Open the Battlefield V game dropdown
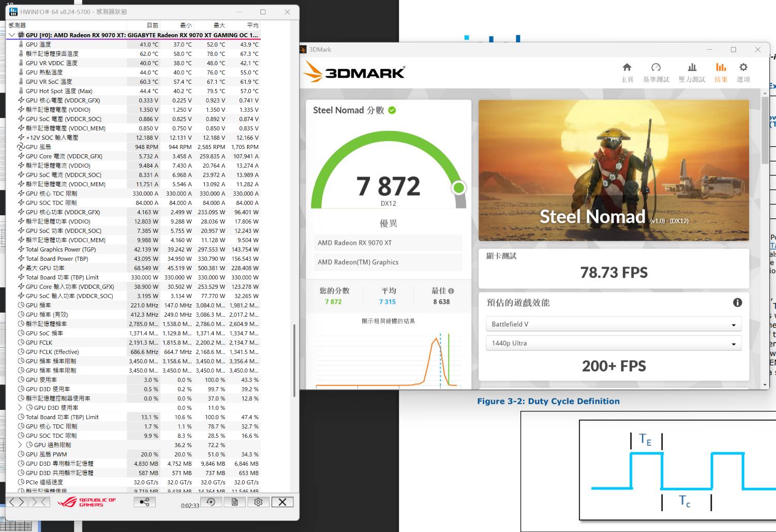The image size is (776, 532). click(614, 324)
